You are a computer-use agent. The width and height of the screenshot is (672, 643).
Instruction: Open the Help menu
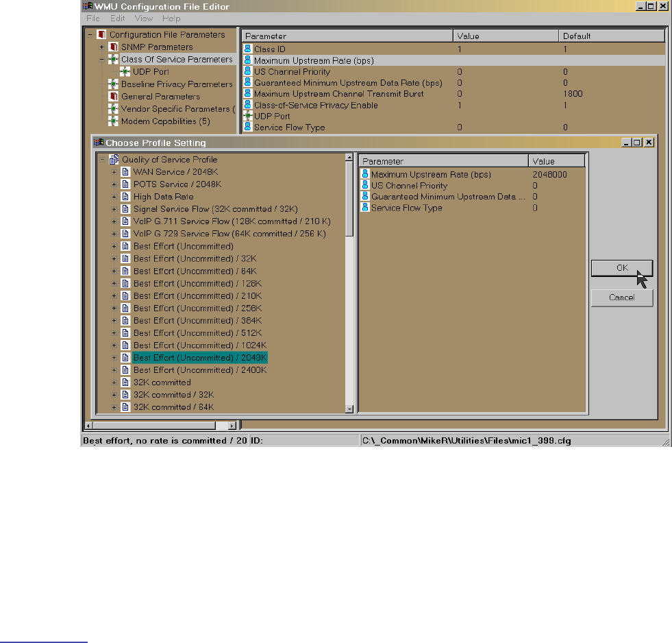171,19
